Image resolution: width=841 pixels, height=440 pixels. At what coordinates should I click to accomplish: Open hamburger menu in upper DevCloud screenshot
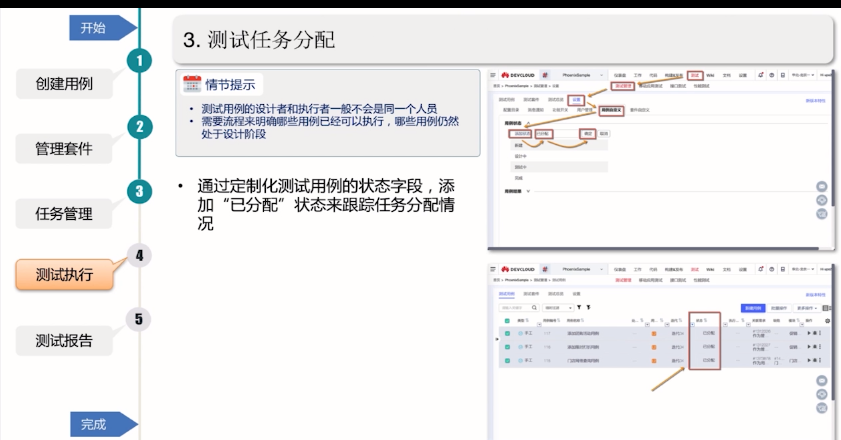[493, 75]
